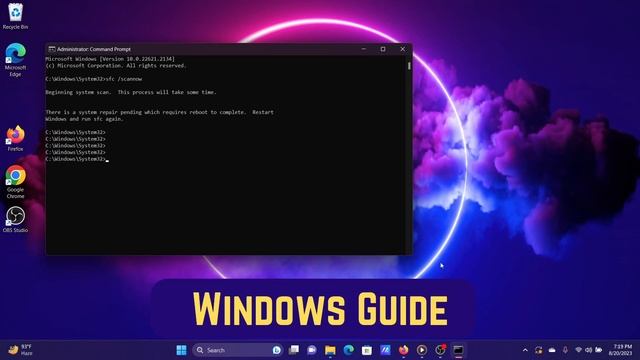
Task: Open the blue pen app on the taskbar
Action: point(385,350)
